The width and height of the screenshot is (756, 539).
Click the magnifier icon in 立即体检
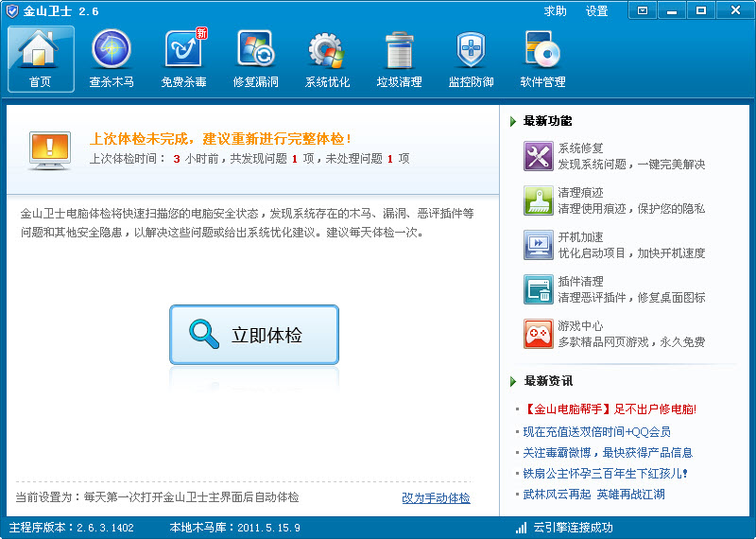204,334
